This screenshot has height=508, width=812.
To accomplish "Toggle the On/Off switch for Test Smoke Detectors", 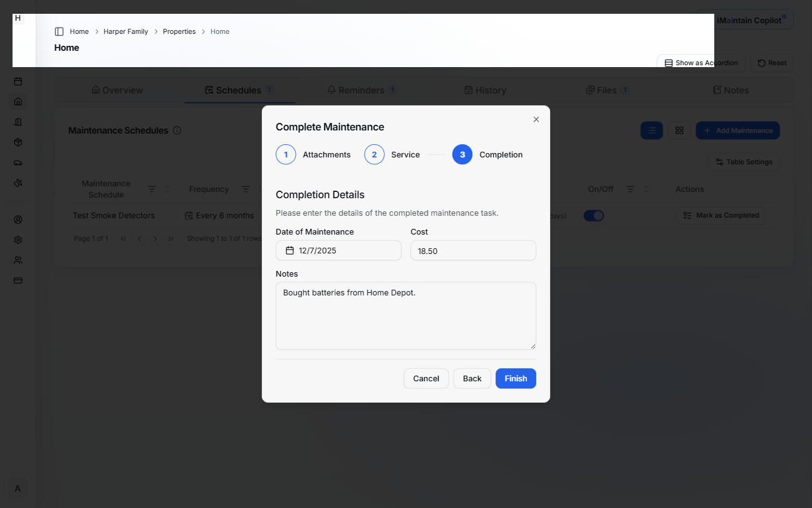I will point(593,215).
